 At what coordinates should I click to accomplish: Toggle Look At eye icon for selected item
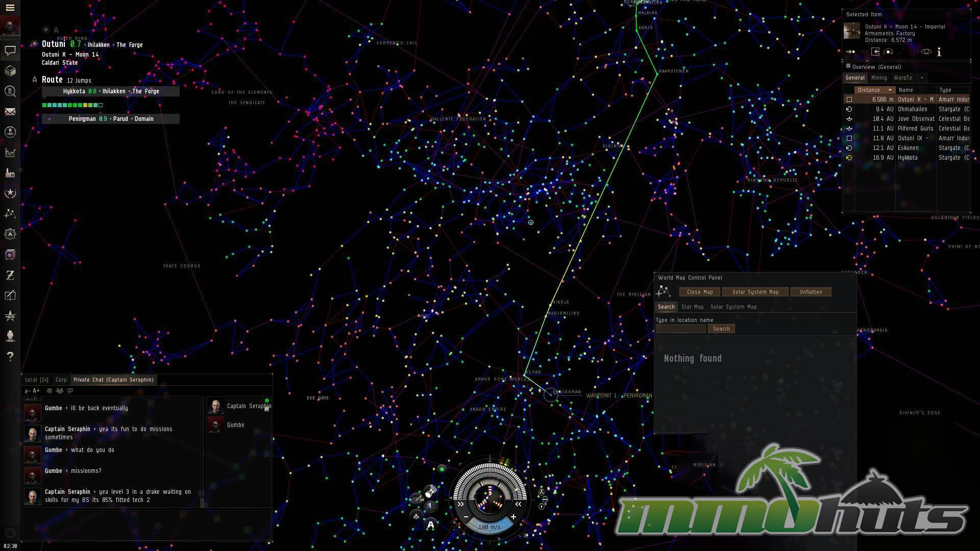(x=926, y=52)
